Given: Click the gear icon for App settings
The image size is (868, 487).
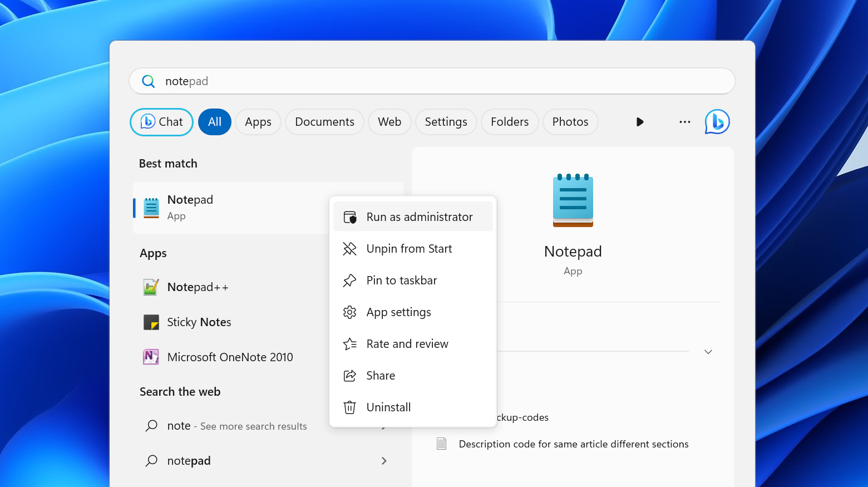Looking at the screenshot, I should pos(349,312).
